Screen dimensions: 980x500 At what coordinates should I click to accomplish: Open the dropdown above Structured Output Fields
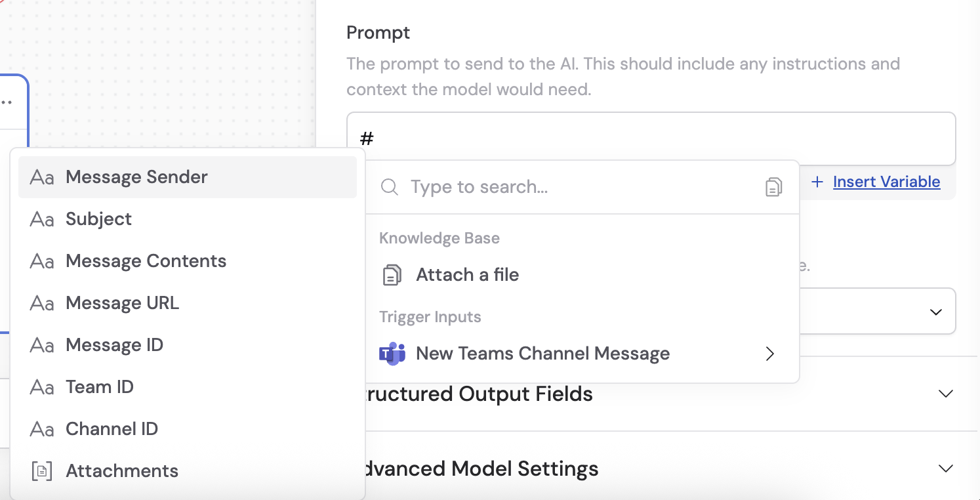(x=936, y=312)
